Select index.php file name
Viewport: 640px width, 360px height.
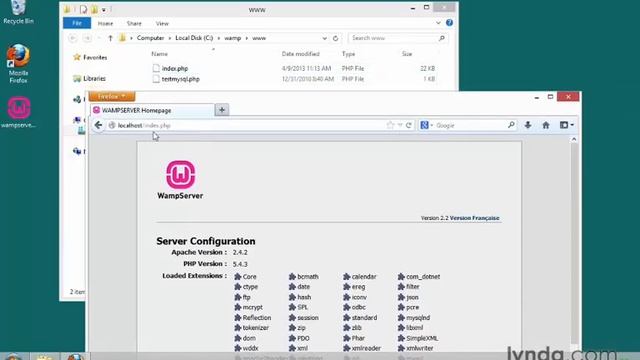click(x=175, y=69)
